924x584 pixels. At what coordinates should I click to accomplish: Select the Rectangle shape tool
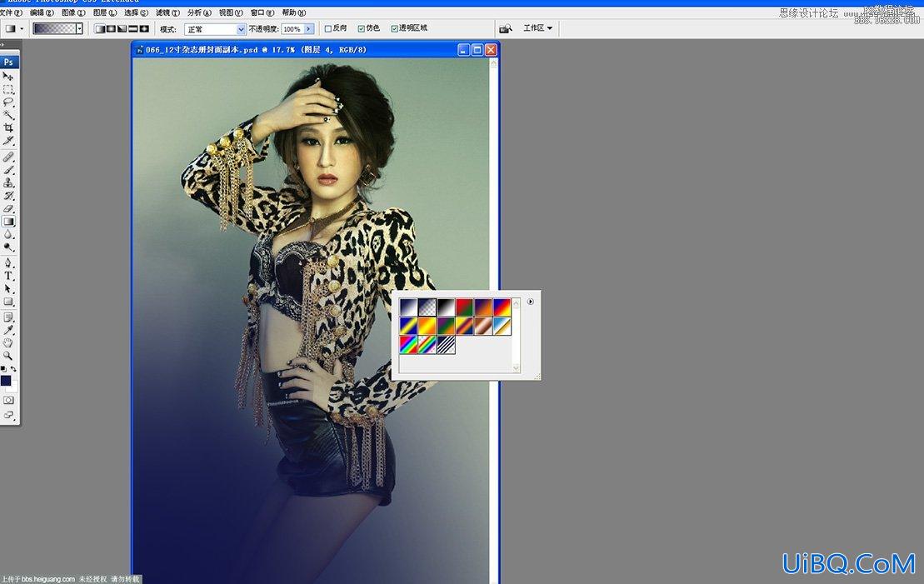pyautogui.click(x=8, y=302)
